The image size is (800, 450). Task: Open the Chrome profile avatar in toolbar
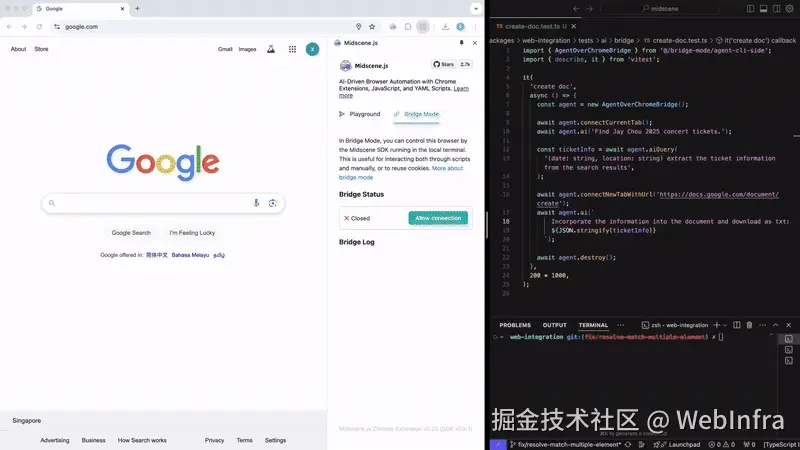[x=460, y=27]
